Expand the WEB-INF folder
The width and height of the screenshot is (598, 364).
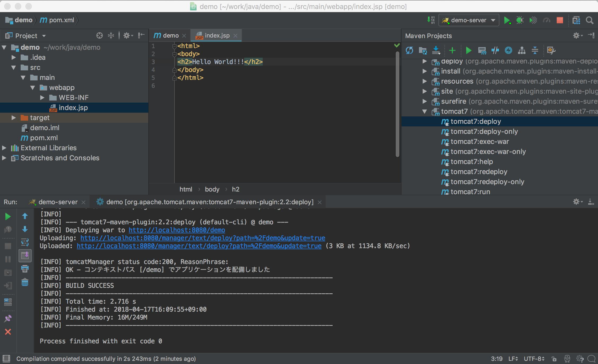[42, 98]
